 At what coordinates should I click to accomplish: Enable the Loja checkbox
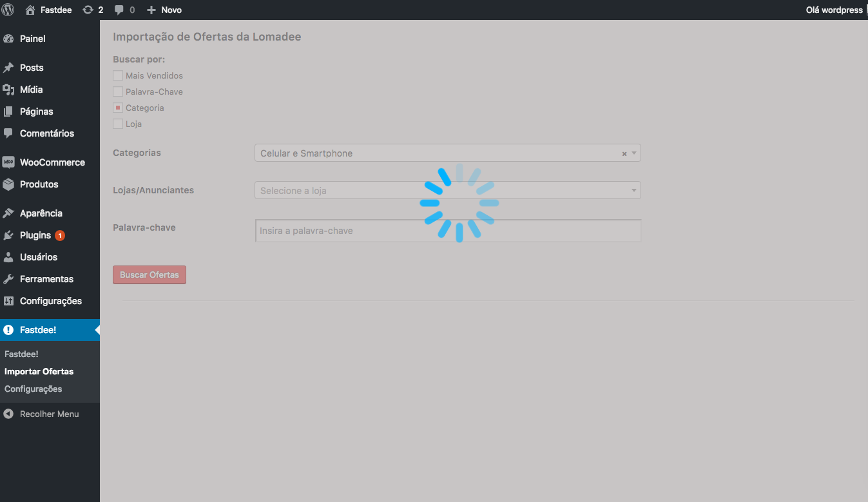pos(118,124)
